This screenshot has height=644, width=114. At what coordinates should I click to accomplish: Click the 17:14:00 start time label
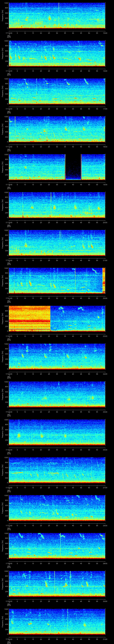(x=9, y=33)
